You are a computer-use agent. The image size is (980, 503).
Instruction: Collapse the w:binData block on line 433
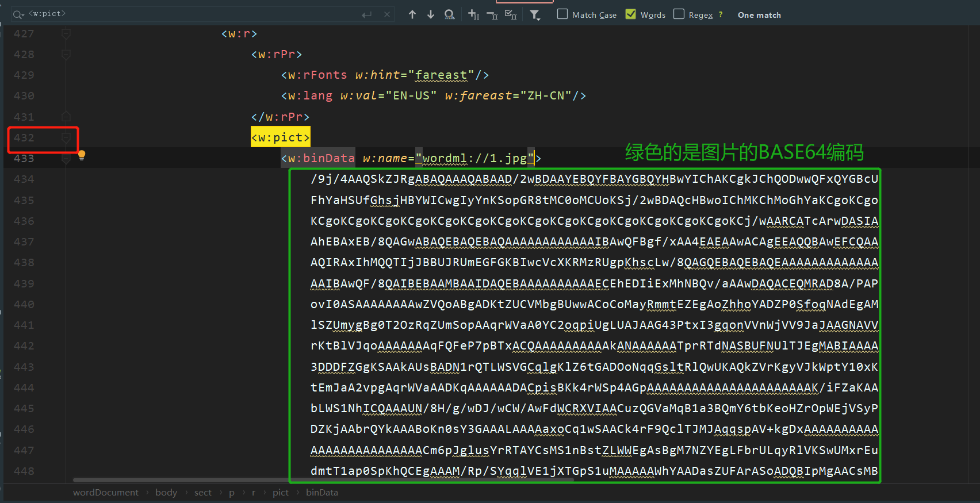tap(66, 159)
